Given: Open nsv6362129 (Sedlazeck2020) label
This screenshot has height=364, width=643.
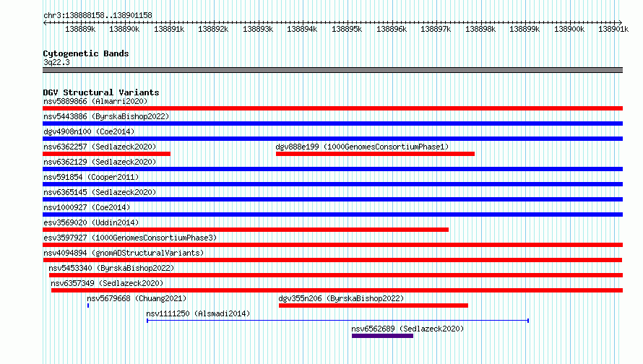Looking at the screenshot, I should [x=100, y=162].
